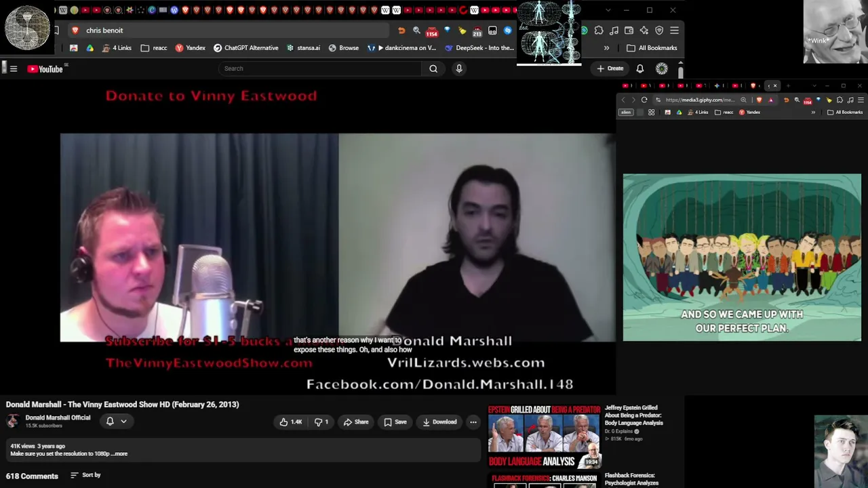Open the Brave VPN shield icon in main toolbar

point(659,30)
